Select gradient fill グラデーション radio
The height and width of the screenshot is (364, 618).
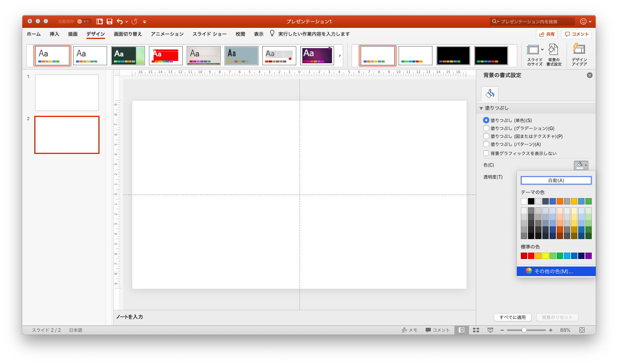tap(486, 128)
